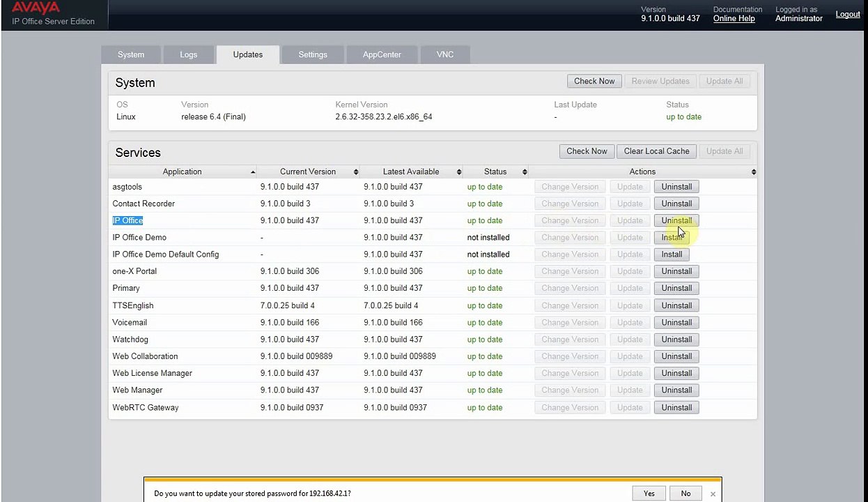Click Change Version for asgtools

pyautogui.click(x=570, y=187)
